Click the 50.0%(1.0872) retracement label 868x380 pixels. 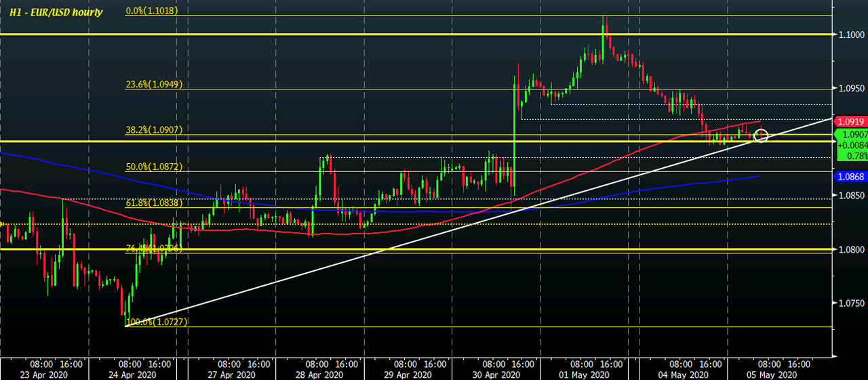pos(155,167)
